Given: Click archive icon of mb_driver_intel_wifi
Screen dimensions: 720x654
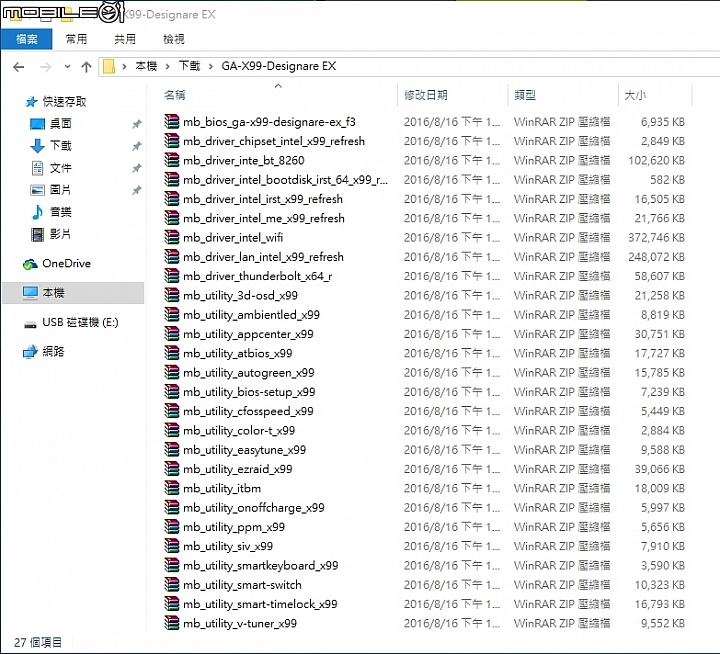Looking at the screenshot, I should point(172,237).
